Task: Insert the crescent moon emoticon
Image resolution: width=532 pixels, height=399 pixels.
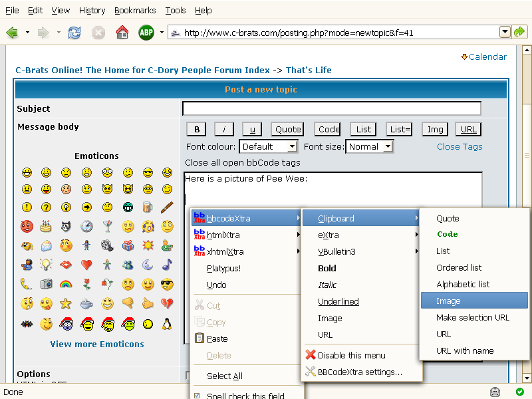Action: coord(148,264)
